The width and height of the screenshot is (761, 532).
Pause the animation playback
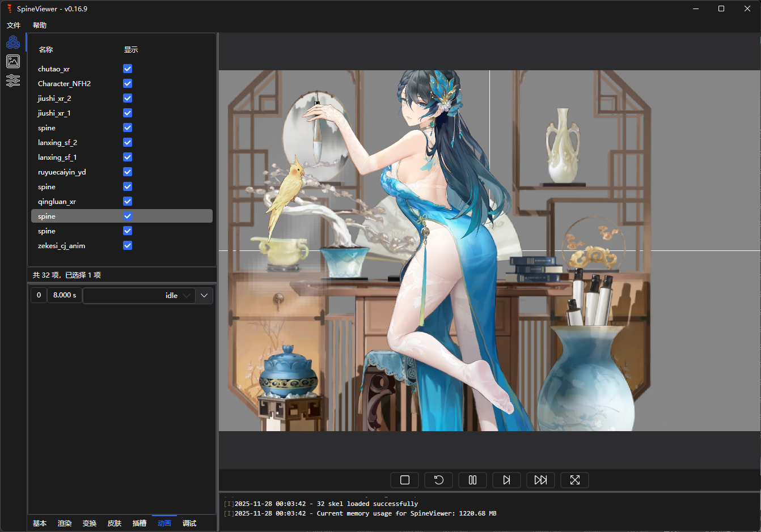pyautogui.click(x=473, y=480)
